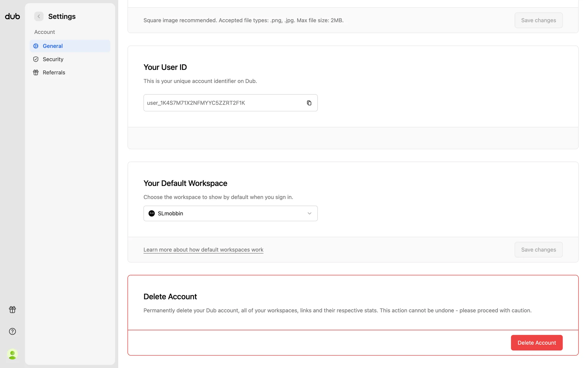Go back using Settings chevron
588x368 pixels.
click(x=39, y=16)
